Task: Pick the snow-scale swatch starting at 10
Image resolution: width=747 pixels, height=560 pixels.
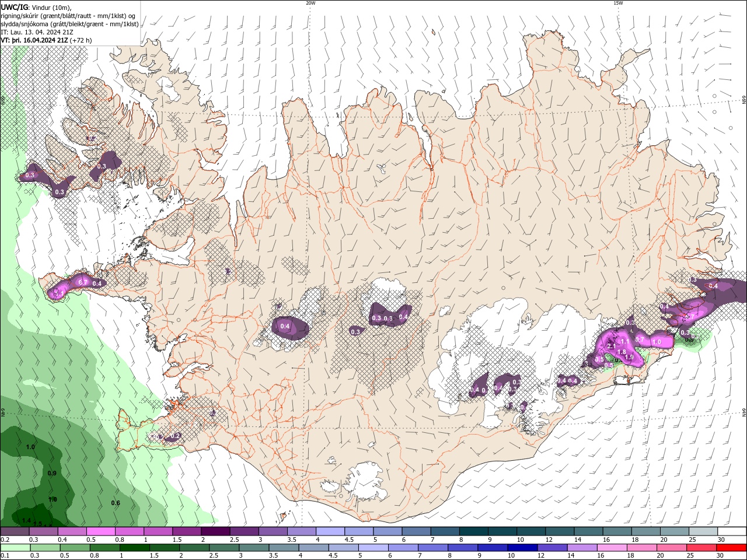Action: (531, 531)
